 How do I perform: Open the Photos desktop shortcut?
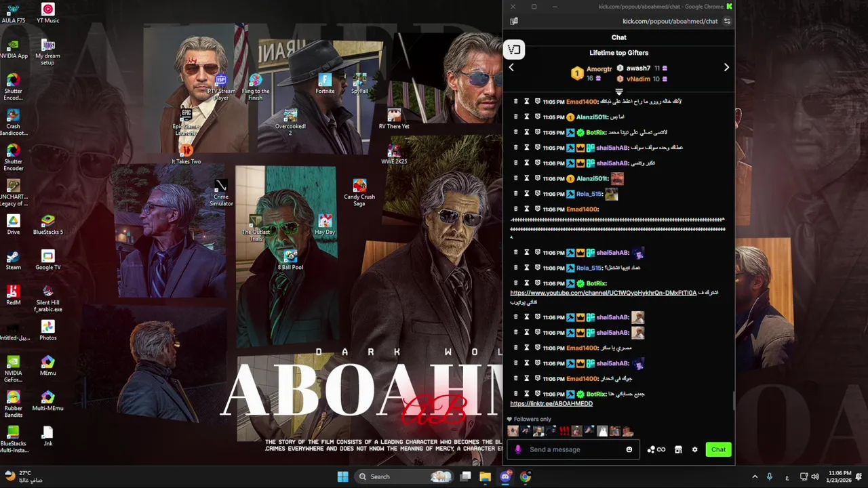point(47,330)
